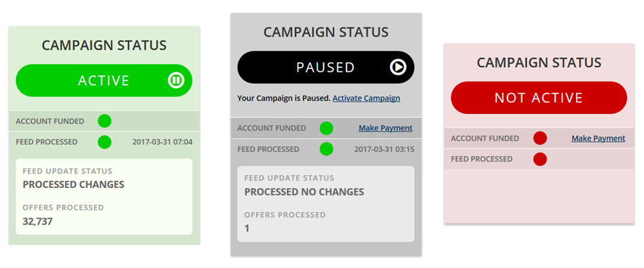This screenshot has height=268, width=644.
Task: Open Make Payment link in not-active panel
Action: (598, 138)
